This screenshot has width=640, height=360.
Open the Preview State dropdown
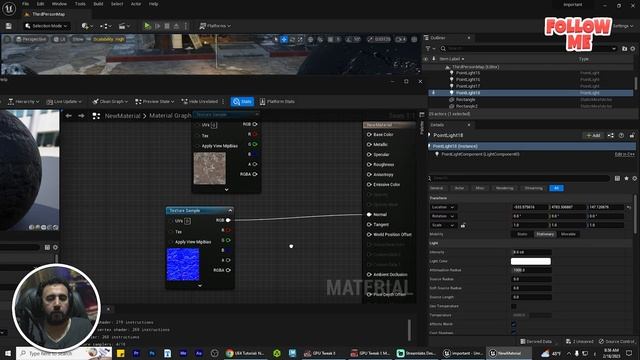[155, 102]
